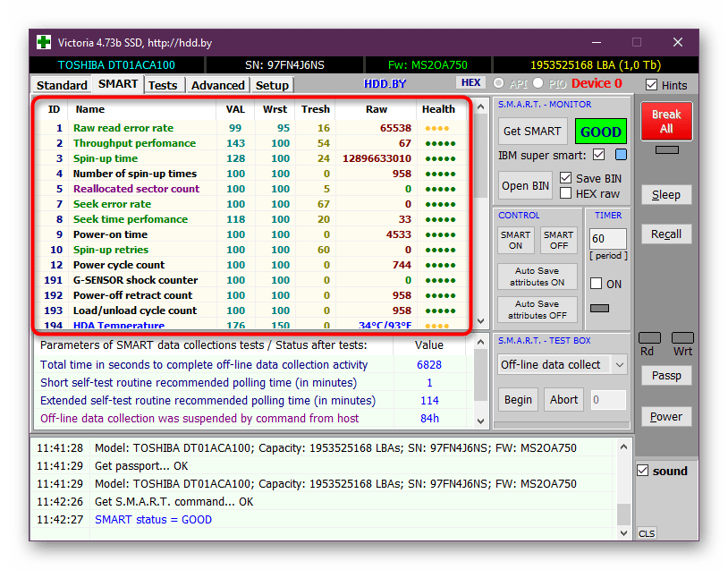Click the Begin test button

518,400
